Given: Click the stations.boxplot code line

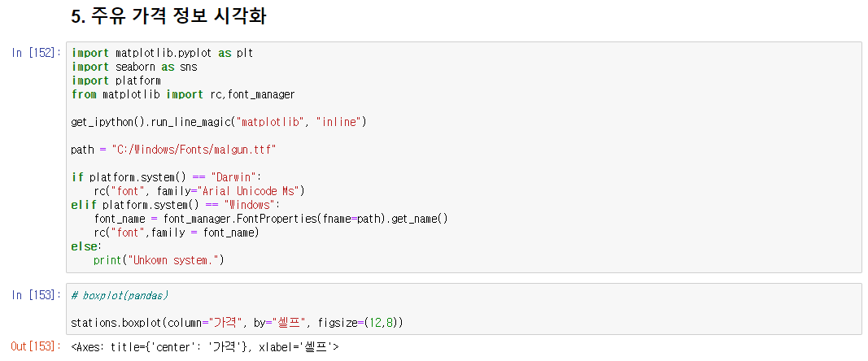Looking at the screenshot, I should coord(237,323).
